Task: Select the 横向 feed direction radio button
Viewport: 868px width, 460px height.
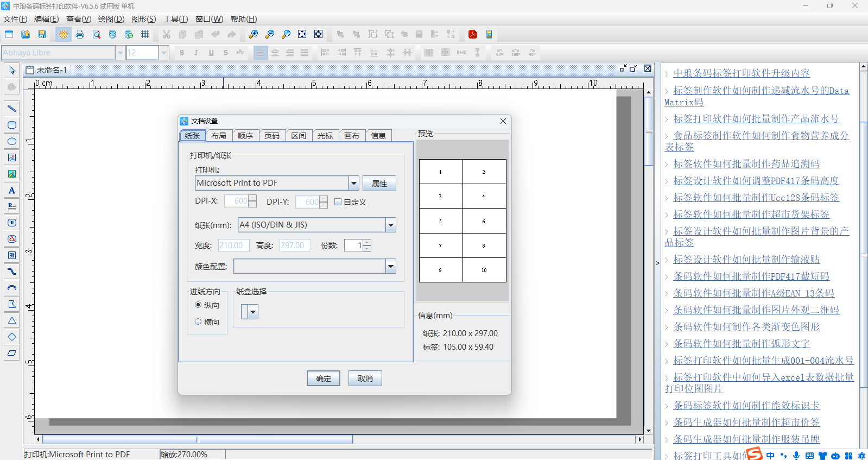Action: click(x=198, y=322)
